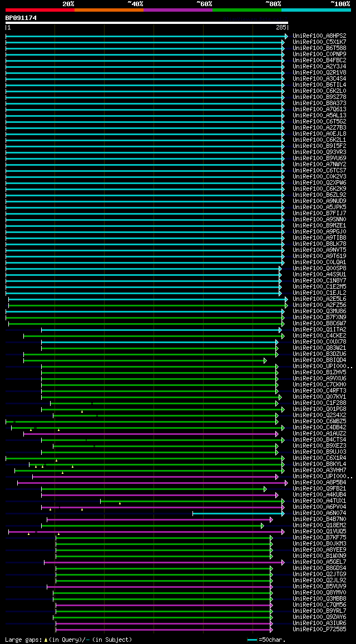
Task: Select the UniRef100_Q1VUQ5 label
Action: pos(319,532)
